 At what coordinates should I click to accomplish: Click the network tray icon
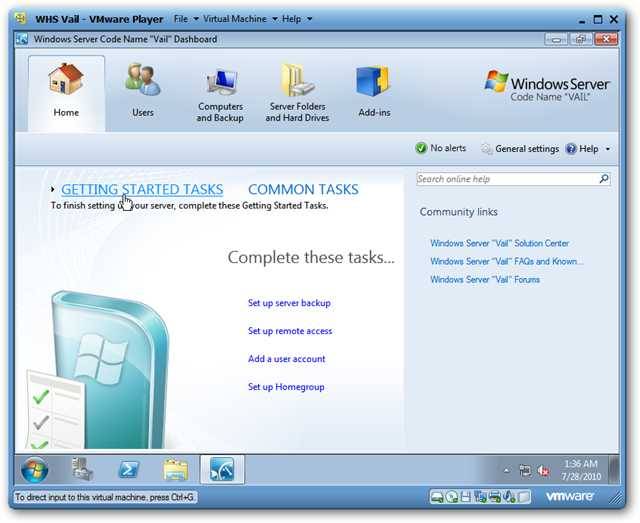(x=525, y=471)
